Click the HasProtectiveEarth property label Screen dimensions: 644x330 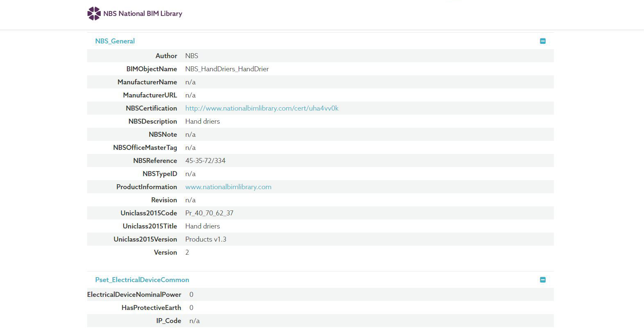point(151,307)
